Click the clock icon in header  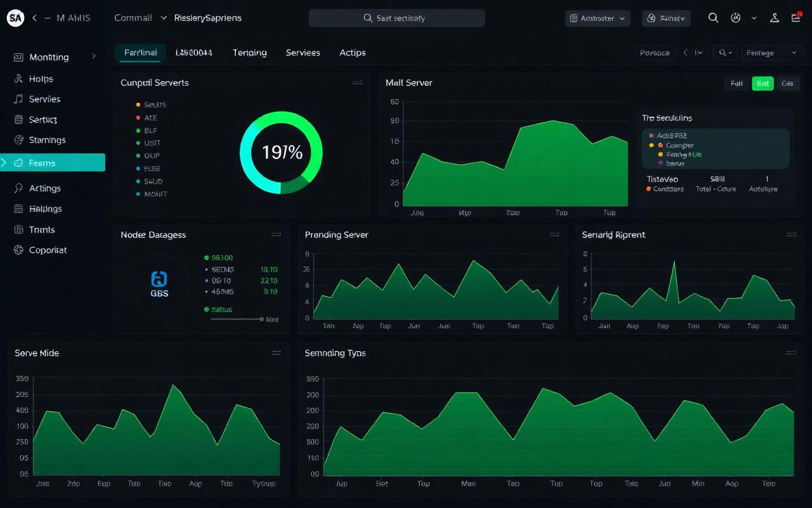point(736,18)
